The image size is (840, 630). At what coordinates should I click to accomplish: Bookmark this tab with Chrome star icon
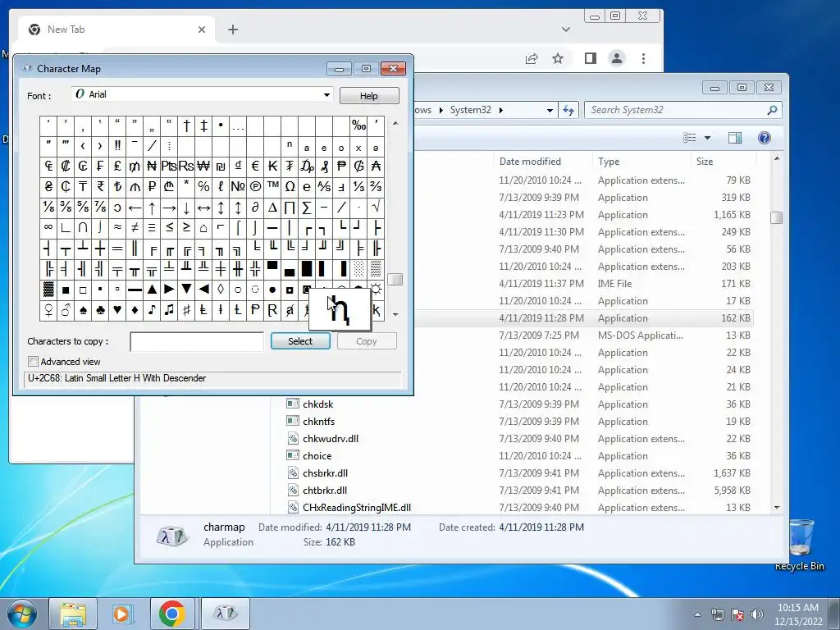[558, 58]
